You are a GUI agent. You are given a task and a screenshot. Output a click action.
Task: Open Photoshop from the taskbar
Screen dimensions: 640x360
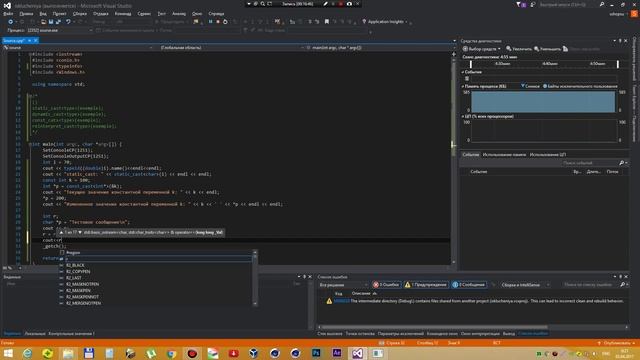pyautogui.click(x=316, y=353)
